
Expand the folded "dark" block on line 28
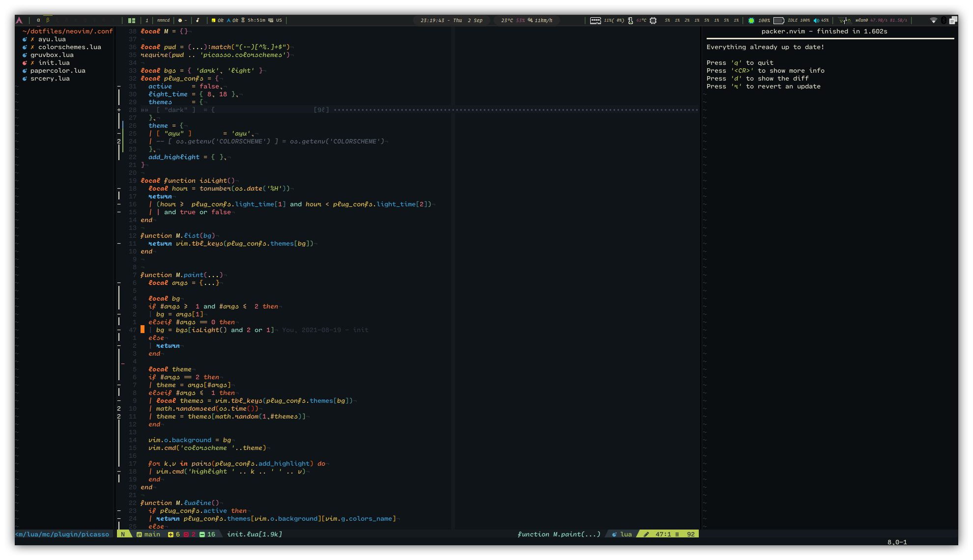click(176, 110)
